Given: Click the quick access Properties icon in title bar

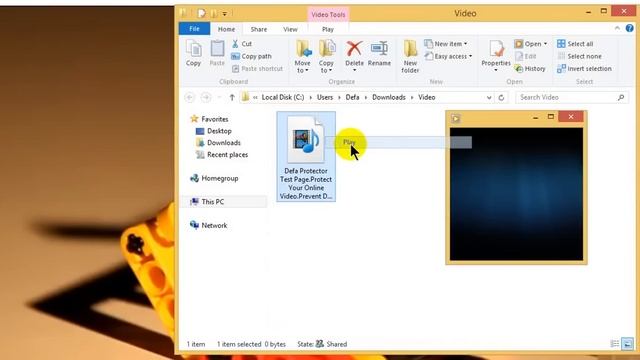Looking at the screenshot, I should (201, 13).
